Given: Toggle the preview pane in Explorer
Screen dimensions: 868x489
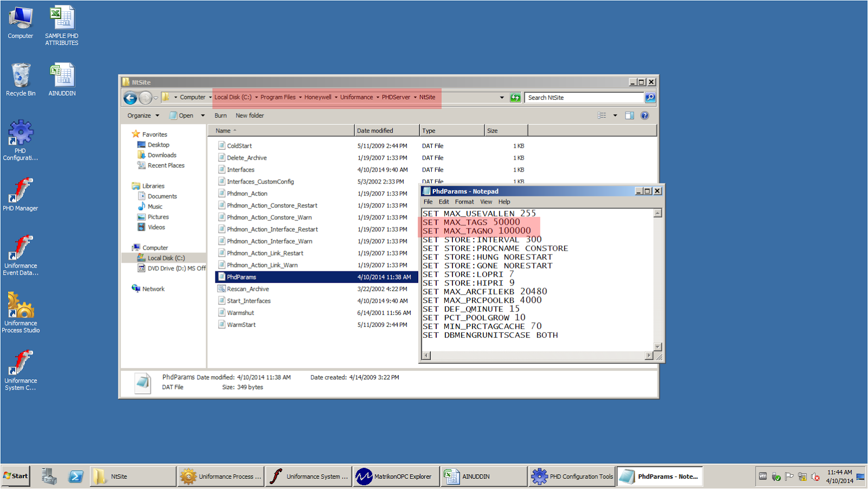Looking at the screenshot, I should pyautogui.click(x=629, y=115).
